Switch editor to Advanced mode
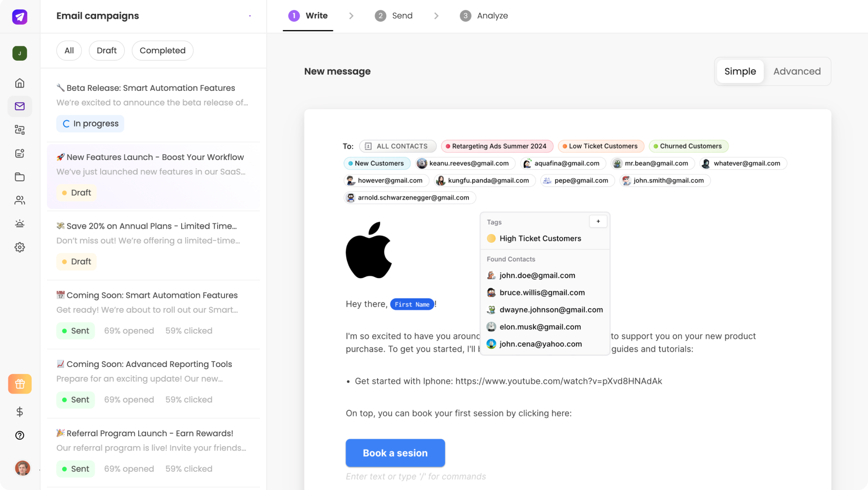 coord(796,71)
